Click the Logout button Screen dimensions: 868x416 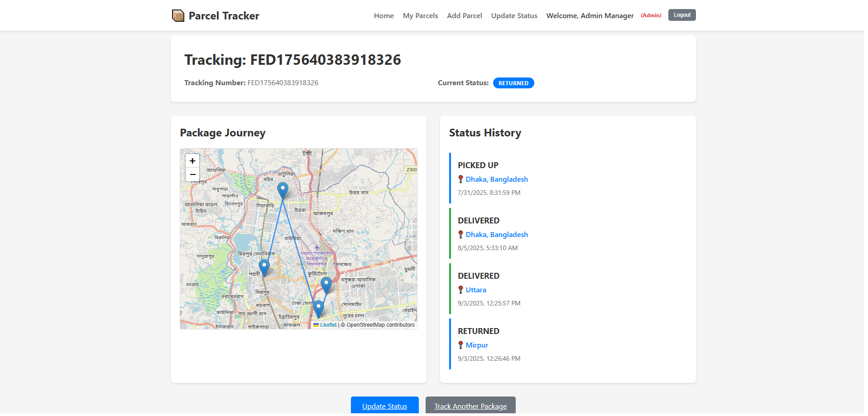[682, 15]
